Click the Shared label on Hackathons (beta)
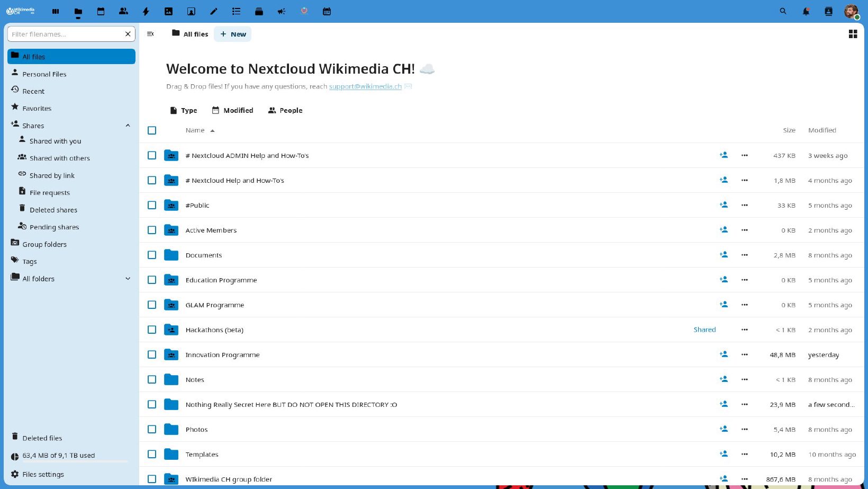This screenshot has height=489, width=868. [704, 330]
